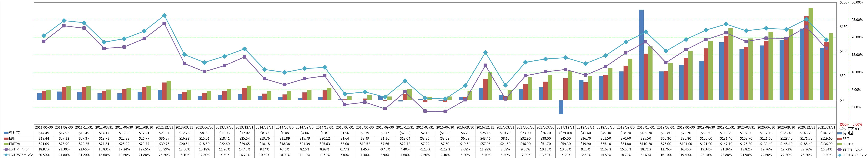Click the 2021/03/31 EBITDA margin diamond marker
The height and width of the screenshot is (158, 868).
(826, 40)
